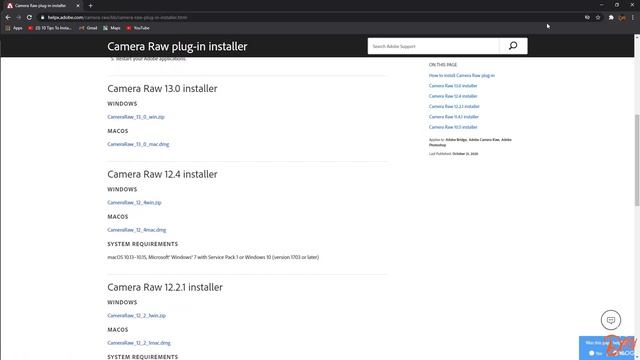Select the Camera Raw plug-in installer tab

tap(42, 6)
